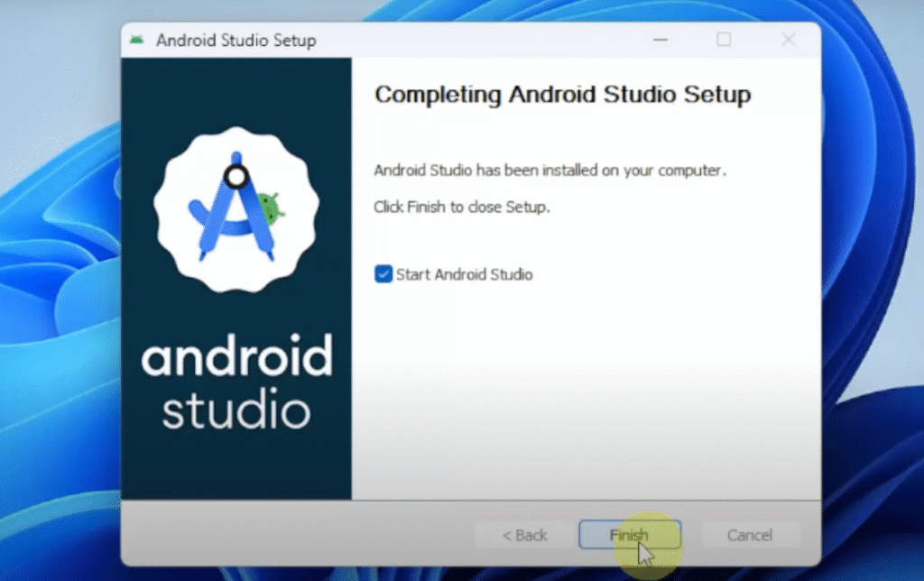Click the 'Completing Android Studio Setup' heading
This screenshot has width=924, height=581.
tap(563, 95)
